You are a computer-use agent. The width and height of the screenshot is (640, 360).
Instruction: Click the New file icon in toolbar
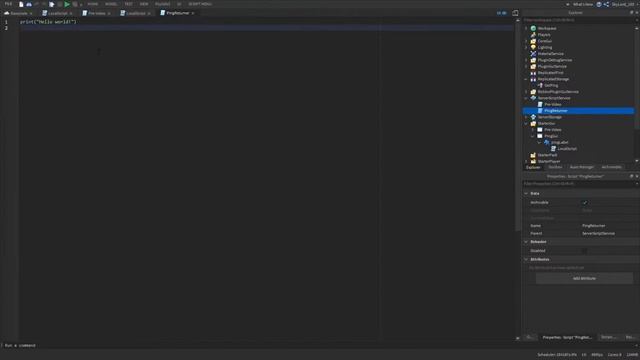pyautogui.click(x=21, y=4)
